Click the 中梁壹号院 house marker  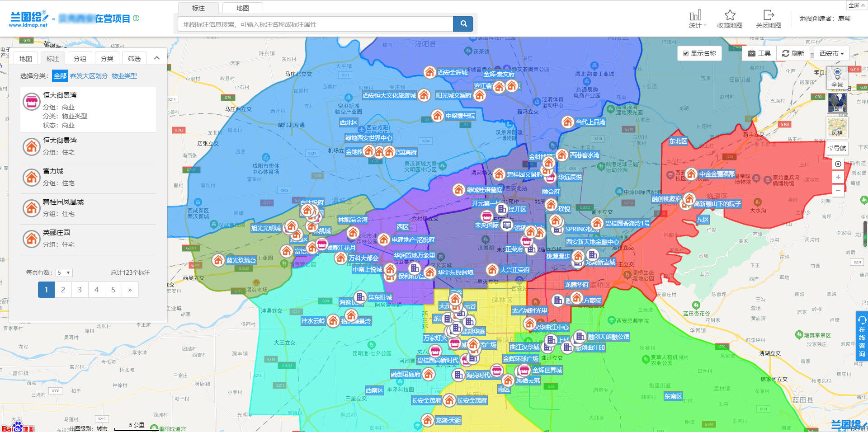tap(437, 115)
